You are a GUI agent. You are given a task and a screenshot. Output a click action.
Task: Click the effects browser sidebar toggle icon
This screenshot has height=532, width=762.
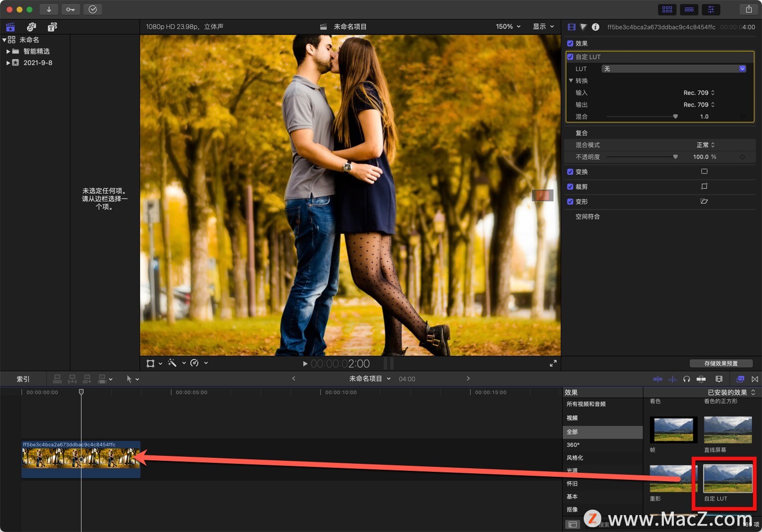click(573, 524)
